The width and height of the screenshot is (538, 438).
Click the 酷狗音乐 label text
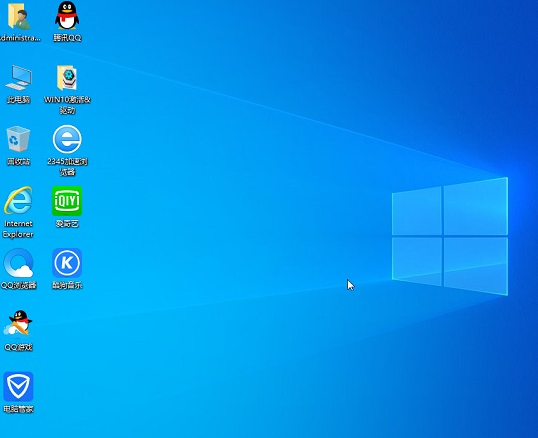[x=67, y=285]
